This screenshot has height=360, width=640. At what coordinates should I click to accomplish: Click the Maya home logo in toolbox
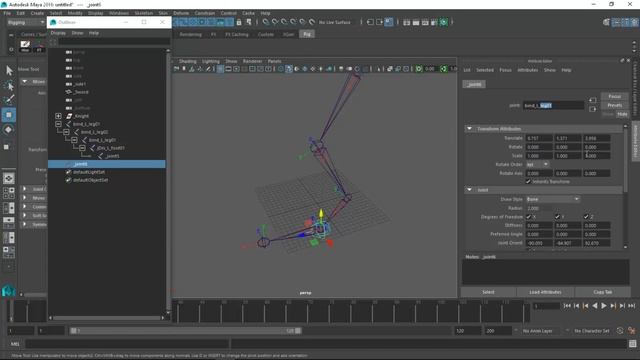[x=8, y=291]
